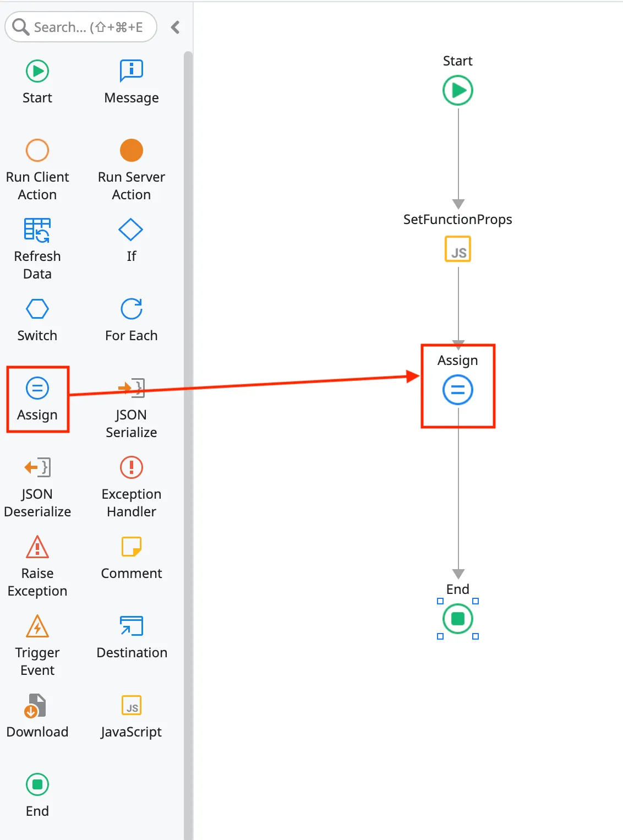Collapse the toolbox panel with the chevron

click(176, 27)
